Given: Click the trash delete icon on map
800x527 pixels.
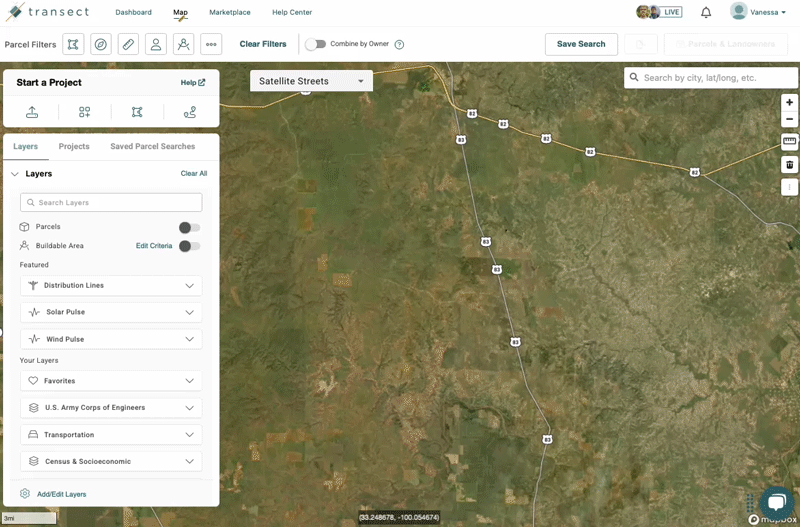Looking at the screenshot, I should tap(789, 164).
